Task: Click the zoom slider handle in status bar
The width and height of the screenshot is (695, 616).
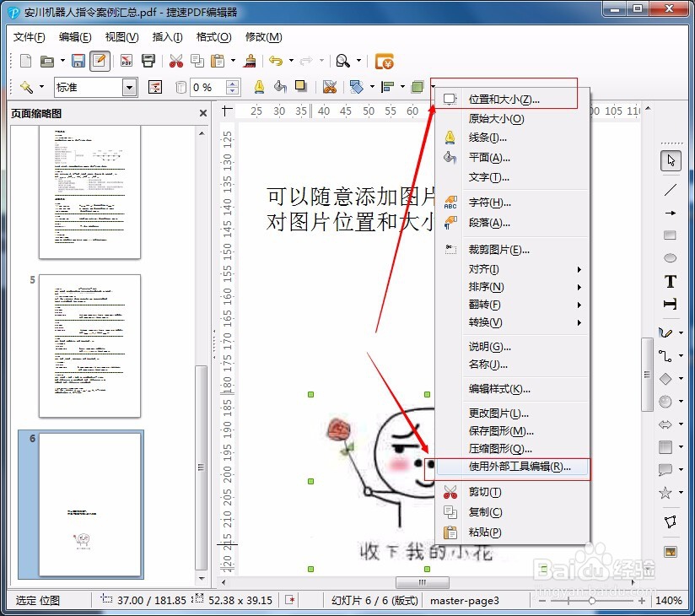Action: pos(592,601)
